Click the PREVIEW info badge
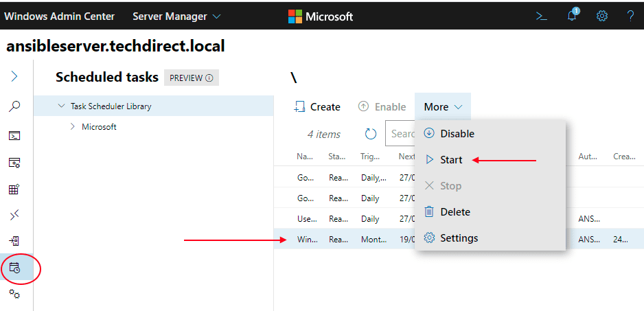This screenshot has width=644, height=311. [191, 78]
